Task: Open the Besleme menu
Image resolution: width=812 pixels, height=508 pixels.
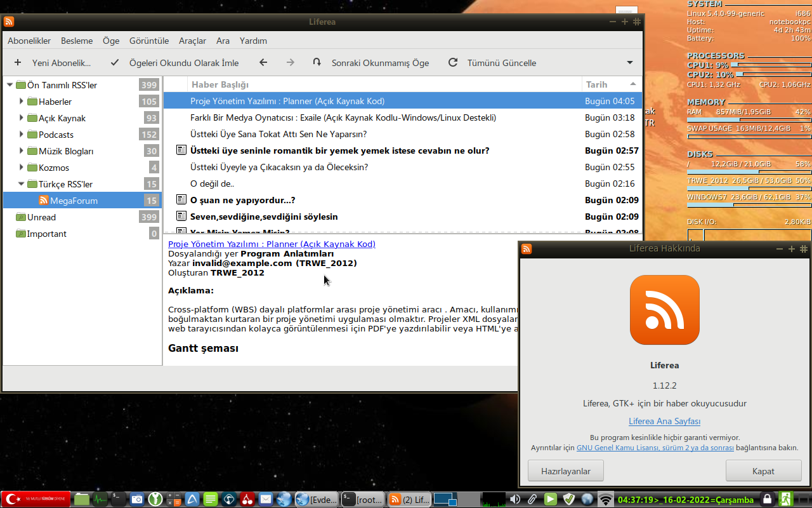Action: pos(77,41)
